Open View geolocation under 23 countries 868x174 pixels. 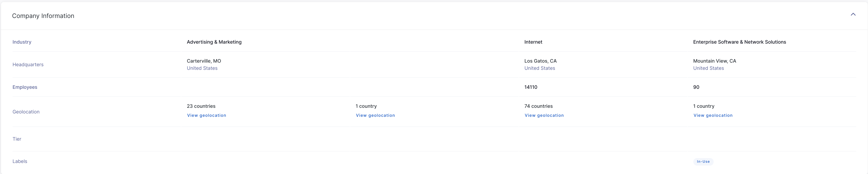click(206, 115)
